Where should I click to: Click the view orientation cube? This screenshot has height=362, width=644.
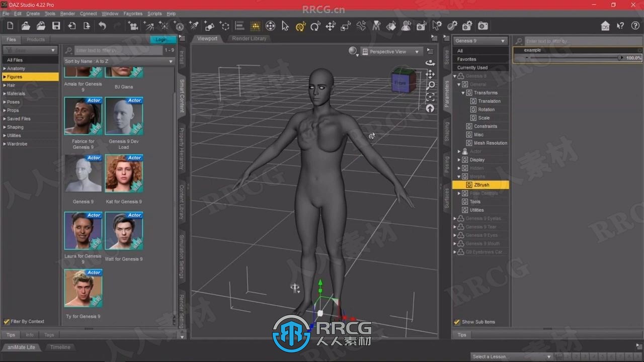pyautogui.click(x=404, y=80)
